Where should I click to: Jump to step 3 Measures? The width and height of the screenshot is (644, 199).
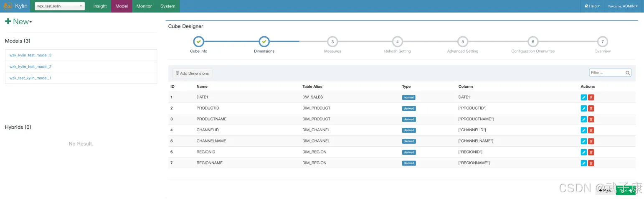pos(332,42)
